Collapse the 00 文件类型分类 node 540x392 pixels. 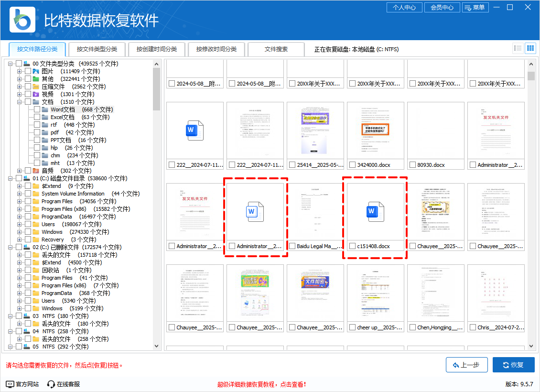coord(11,64)
